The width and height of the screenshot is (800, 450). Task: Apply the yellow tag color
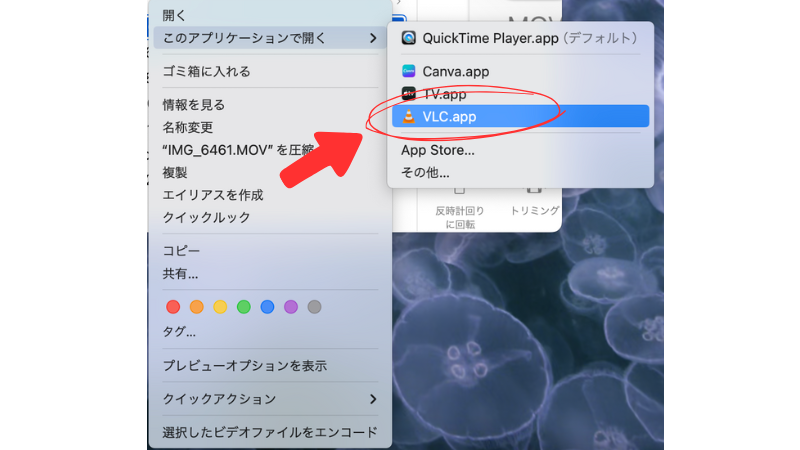[220, 307]
